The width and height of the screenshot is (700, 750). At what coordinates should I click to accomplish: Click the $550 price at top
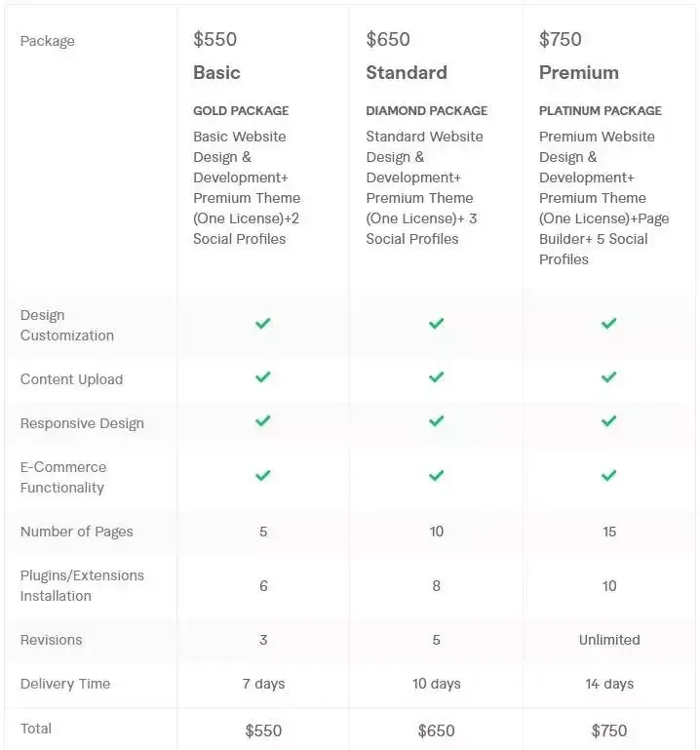click(x=215, y=40)
